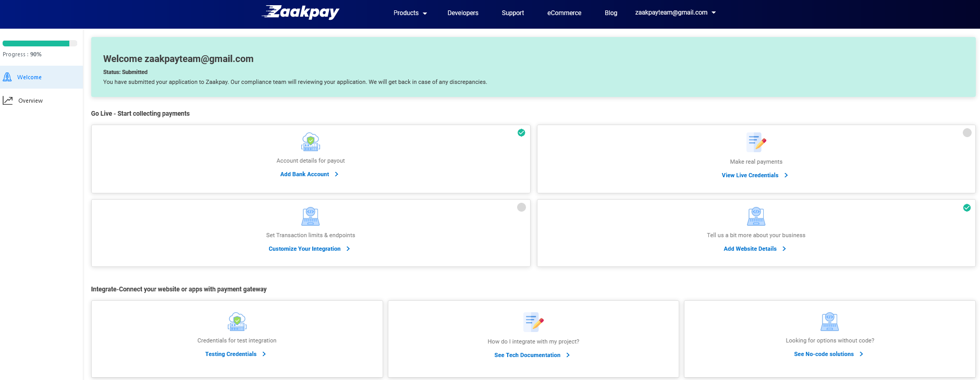Click 'How do I integrate with my project?' text

[533, 341]
